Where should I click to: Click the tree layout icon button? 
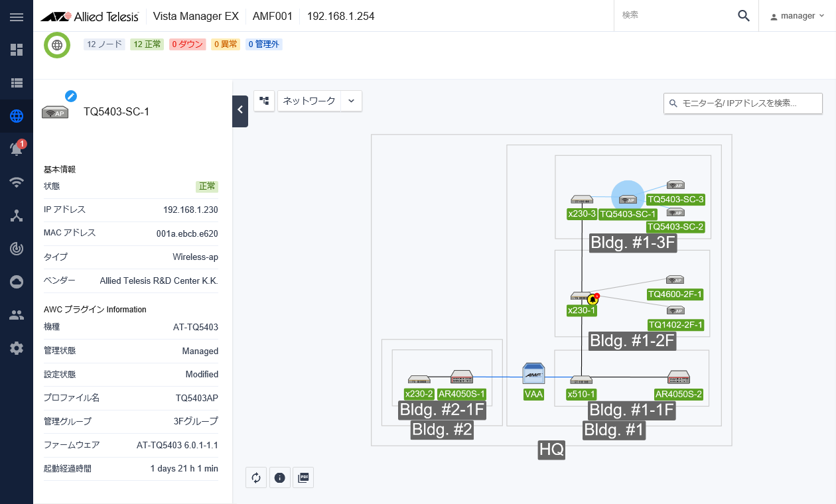coord(264,101)
